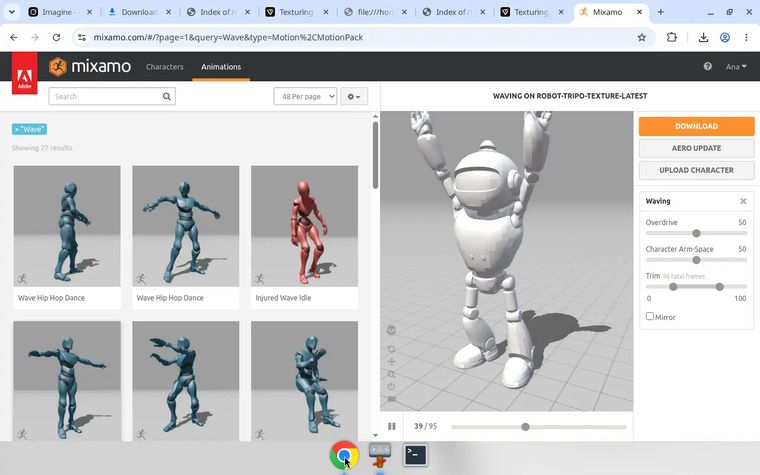Click the animation list scrollbar thumb
760x475 pixels.
[x=375, y=155]
